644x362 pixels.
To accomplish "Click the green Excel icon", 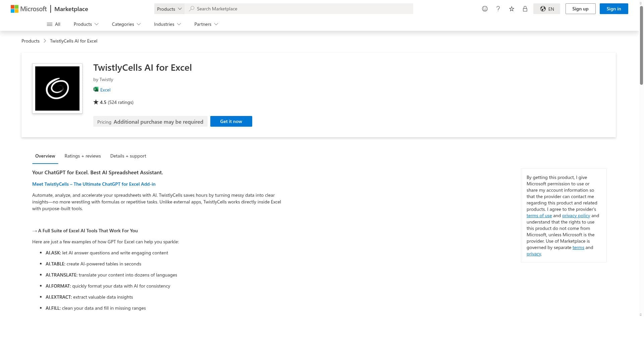I will [x=96, y=89].
